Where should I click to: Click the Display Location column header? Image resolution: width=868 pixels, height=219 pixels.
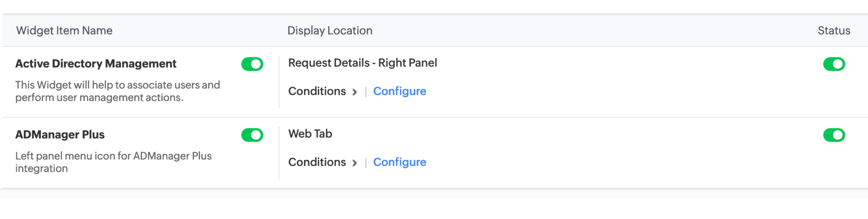tap(330, 31)
